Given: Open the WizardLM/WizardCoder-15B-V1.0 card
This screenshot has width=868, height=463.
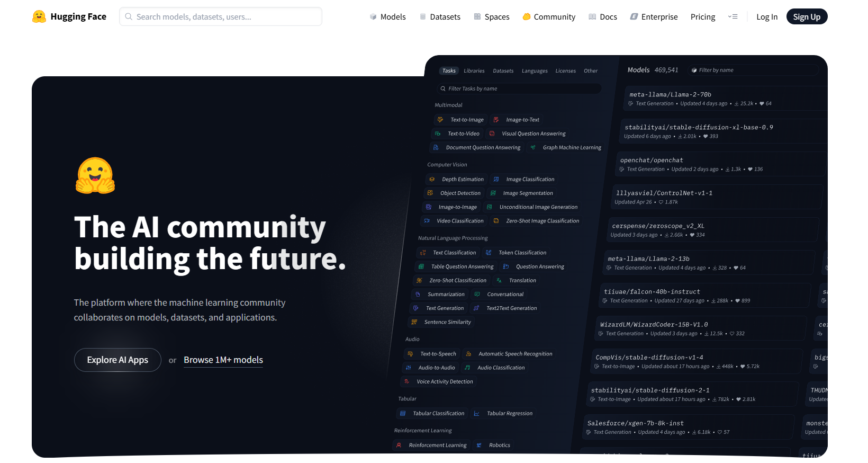Looking at the screenshot, I should [701, 328].
